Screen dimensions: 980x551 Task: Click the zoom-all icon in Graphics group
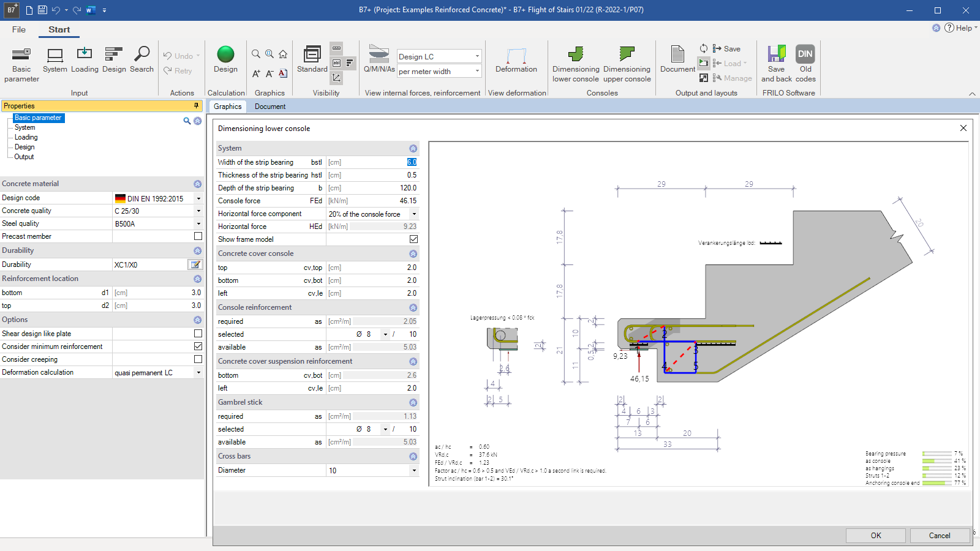point(269,54)
